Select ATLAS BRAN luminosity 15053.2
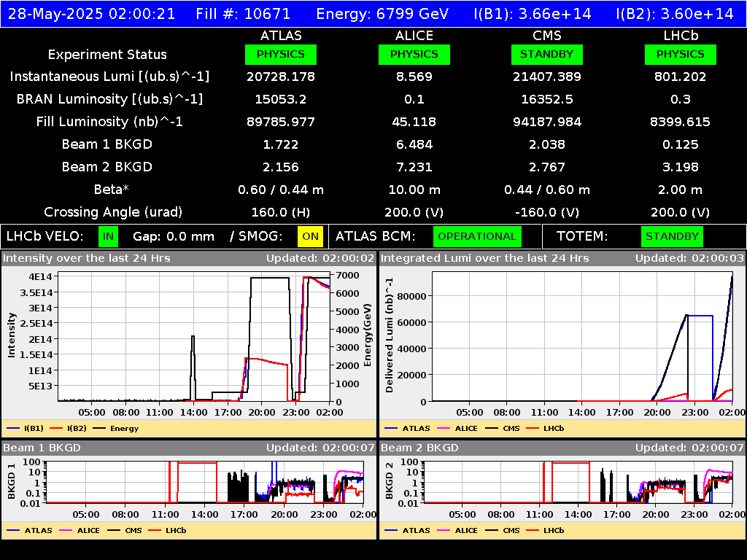This screenshot has height=560, width=747. click(281, 99)
